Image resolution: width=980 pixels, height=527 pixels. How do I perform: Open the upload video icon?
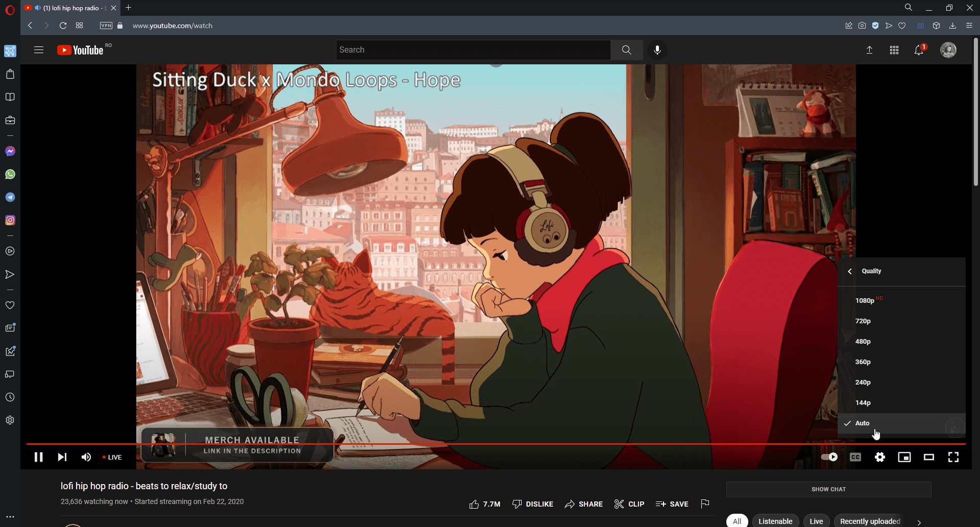[x=870, y=50]
